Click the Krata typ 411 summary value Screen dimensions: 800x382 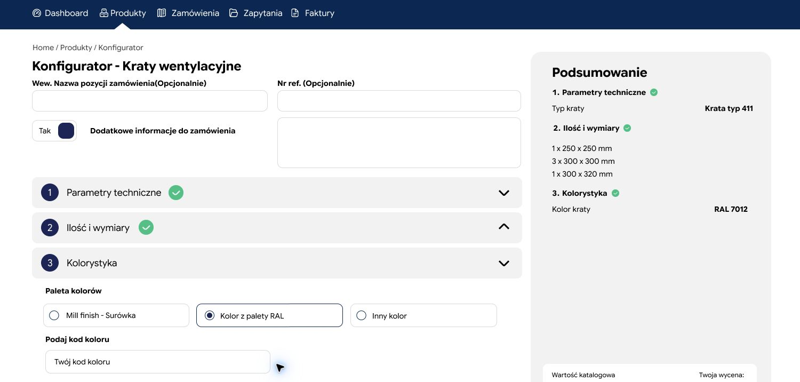(x=729, y=108)
